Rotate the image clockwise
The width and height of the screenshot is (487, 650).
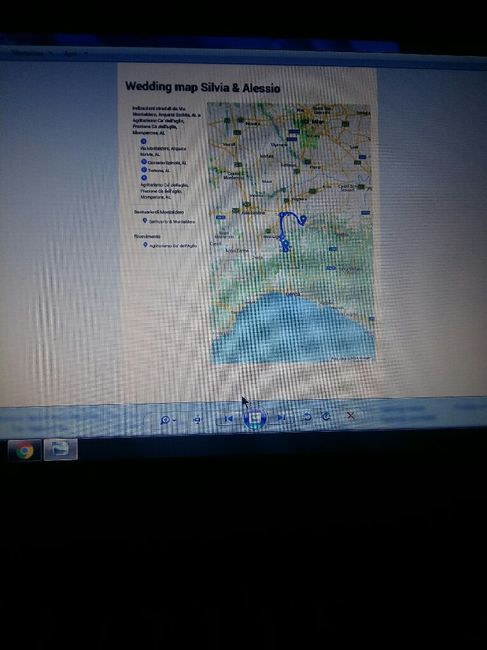click(x=326, y=416)
